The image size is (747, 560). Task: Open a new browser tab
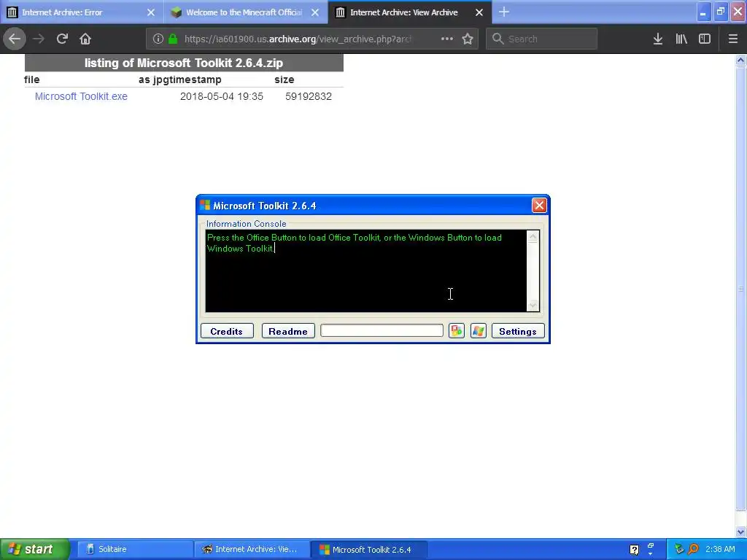(x=504, y=12)
